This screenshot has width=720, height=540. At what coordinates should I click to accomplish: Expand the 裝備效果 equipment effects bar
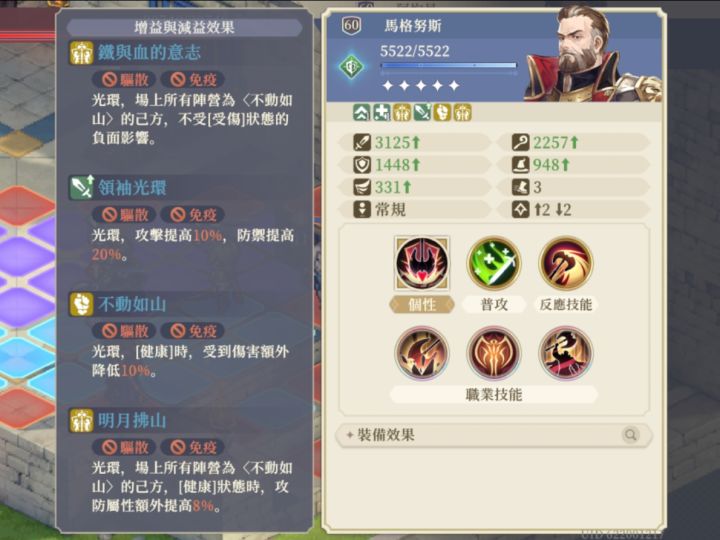point(494,434)
